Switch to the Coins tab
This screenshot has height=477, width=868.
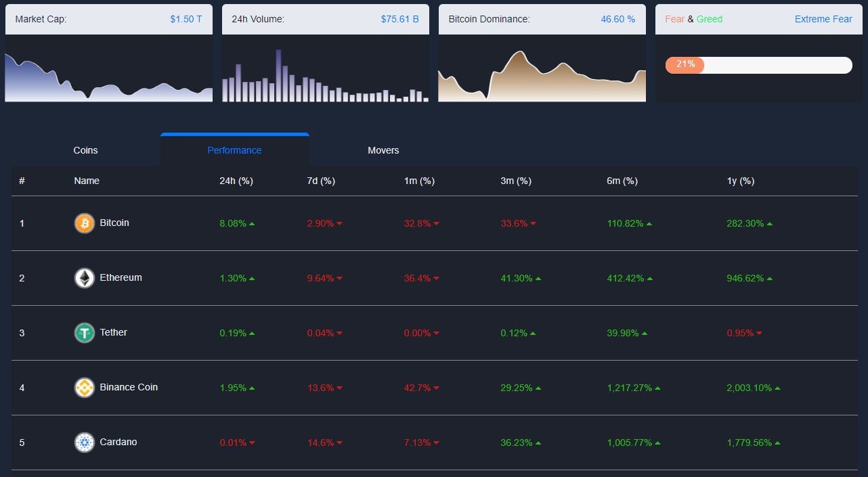[x=85, y=150]
